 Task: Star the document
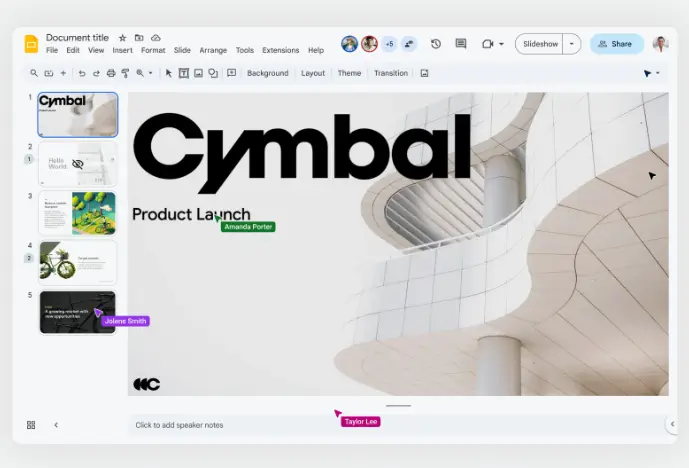[x=123, y=38]
